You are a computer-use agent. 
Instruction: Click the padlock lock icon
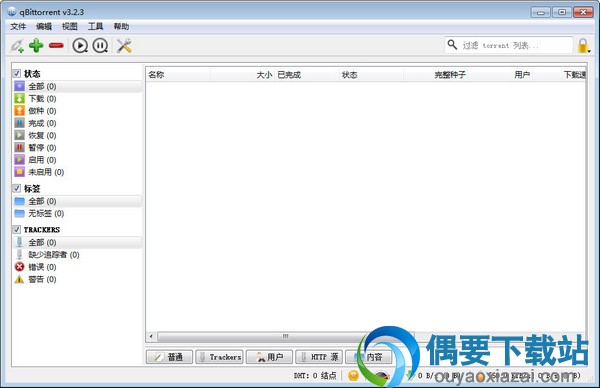coord(583,46)
